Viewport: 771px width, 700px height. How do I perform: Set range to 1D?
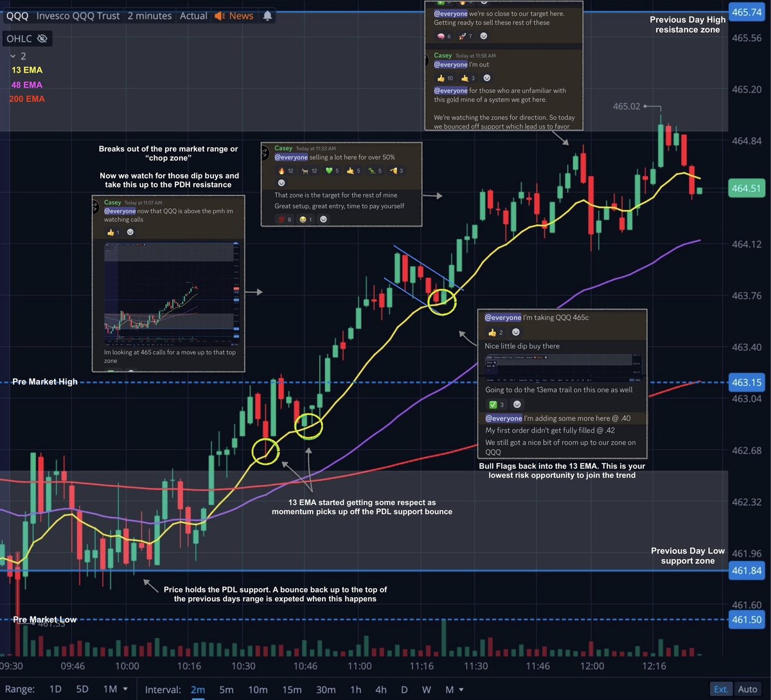pos(55,689)
